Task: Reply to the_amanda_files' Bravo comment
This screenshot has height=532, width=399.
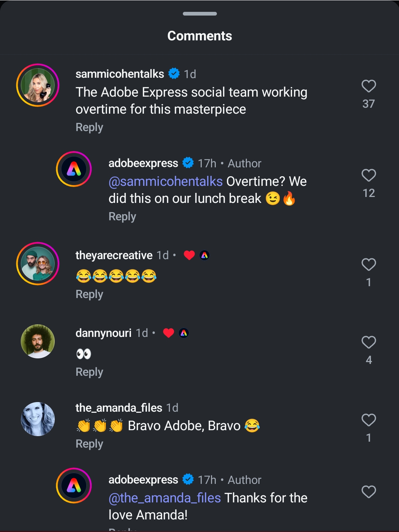Action: pyautogui.click(x=89, y=444)
